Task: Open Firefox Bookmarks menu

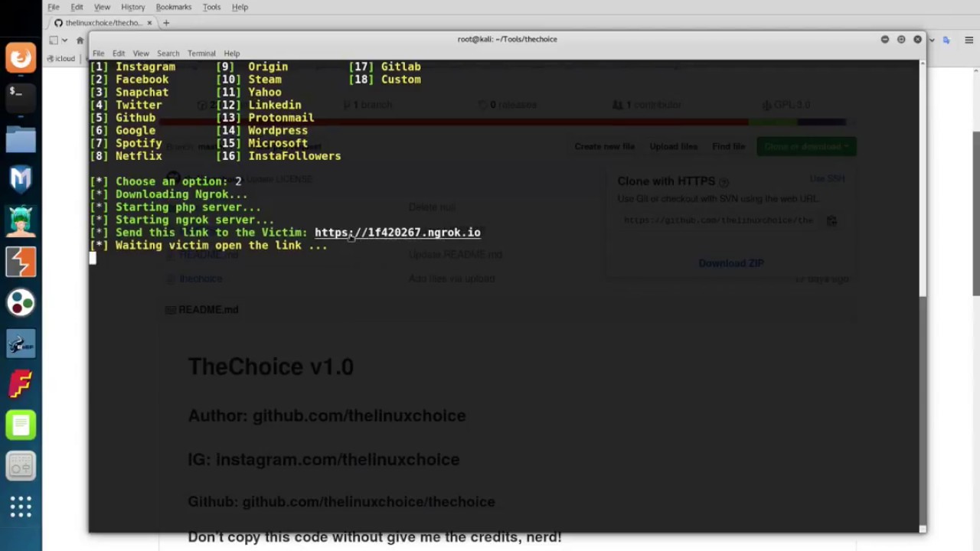Action: [174, 7]
